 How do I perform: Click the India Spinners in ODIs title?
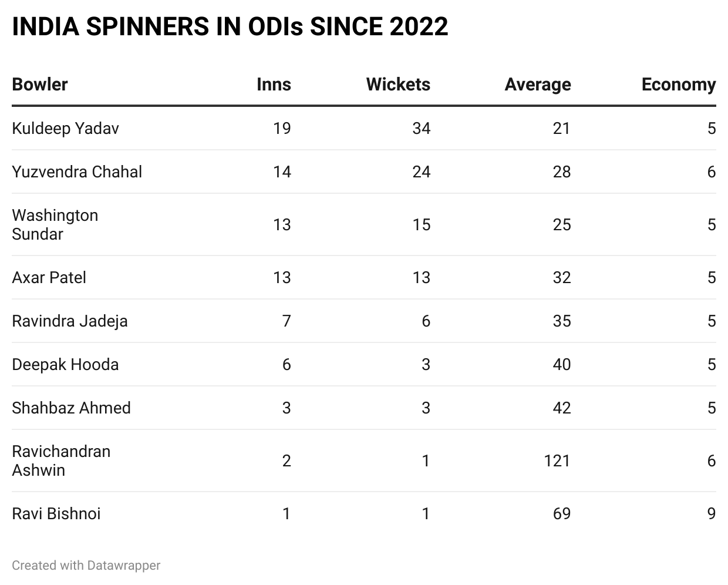pos(230,27)
